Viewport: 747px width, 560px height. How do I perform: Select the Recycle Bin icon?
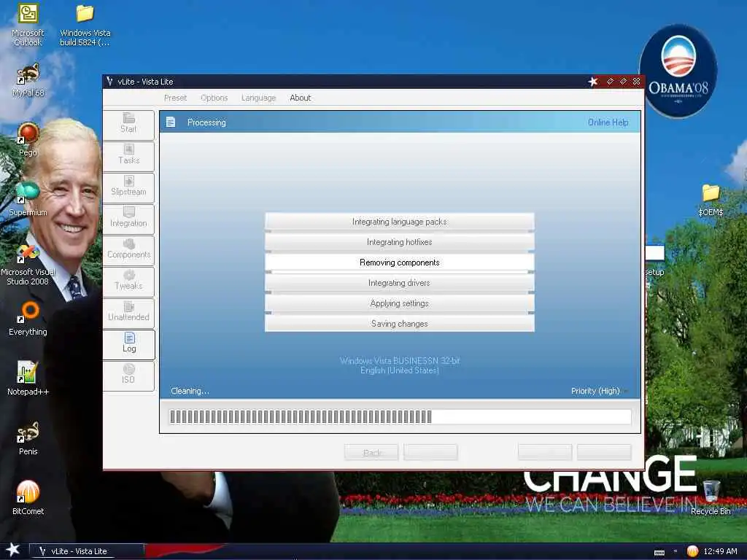click(711, 498)
